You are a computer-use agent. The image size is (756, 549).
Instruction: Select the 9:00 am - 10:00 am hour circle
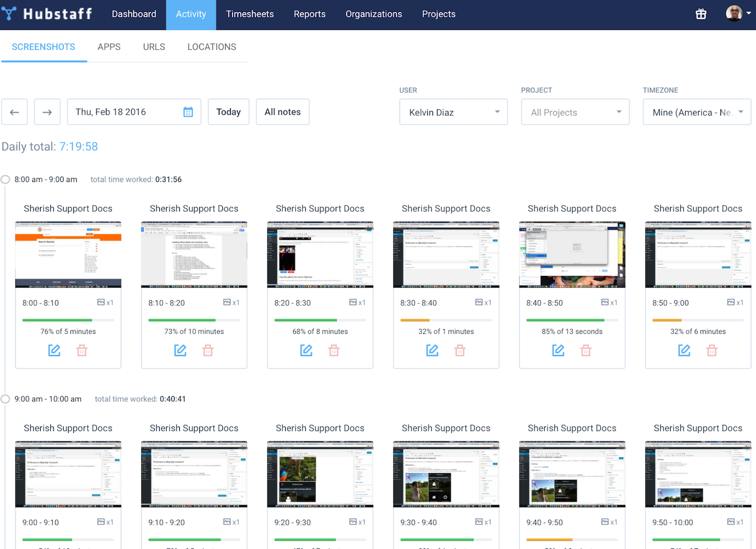(5, 399)
